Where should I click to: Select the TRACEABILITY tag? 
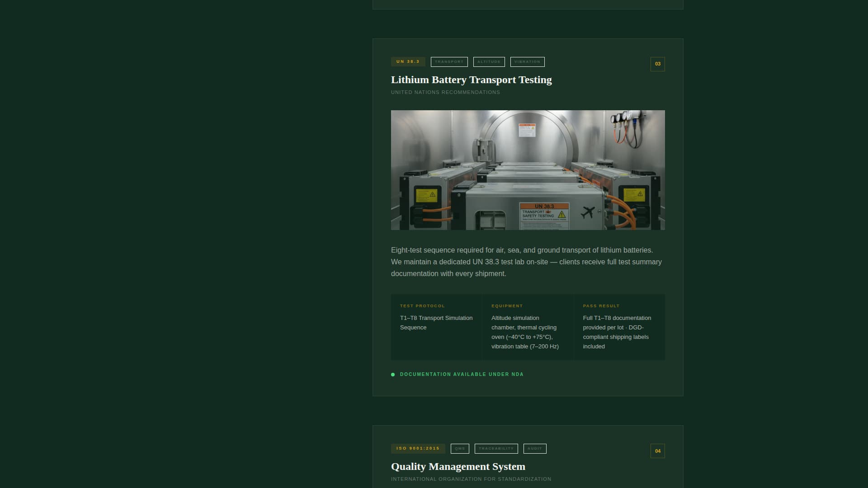click(x=496, y=448)
